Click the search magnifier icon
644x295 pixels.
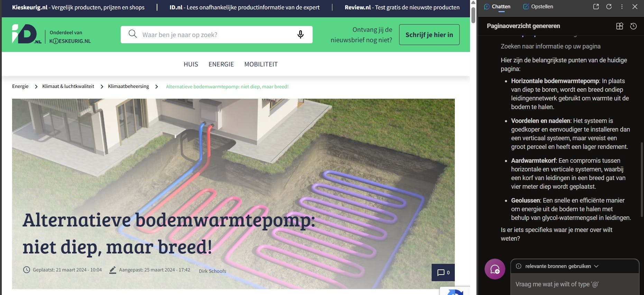pyautogui.click(x=132, y=34)
